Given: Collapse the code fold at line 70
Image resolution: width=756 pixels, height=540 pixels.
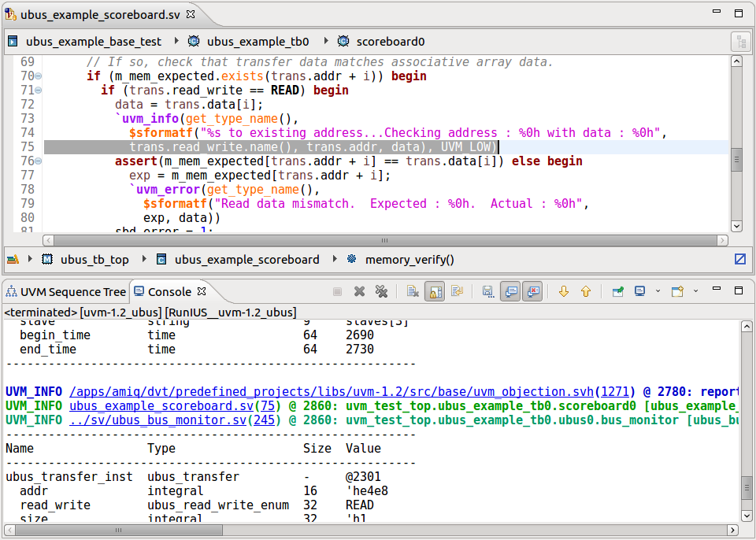Looking at the screenshot, I should (x=38, y=76).
